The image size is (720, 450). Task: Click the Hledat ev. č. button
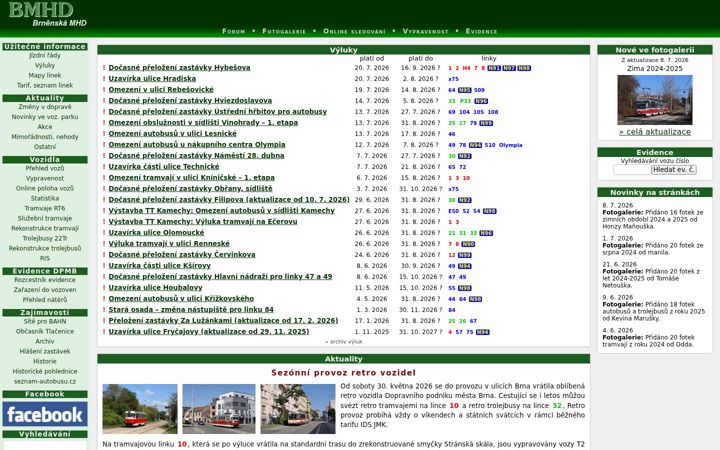pos(673,170)
